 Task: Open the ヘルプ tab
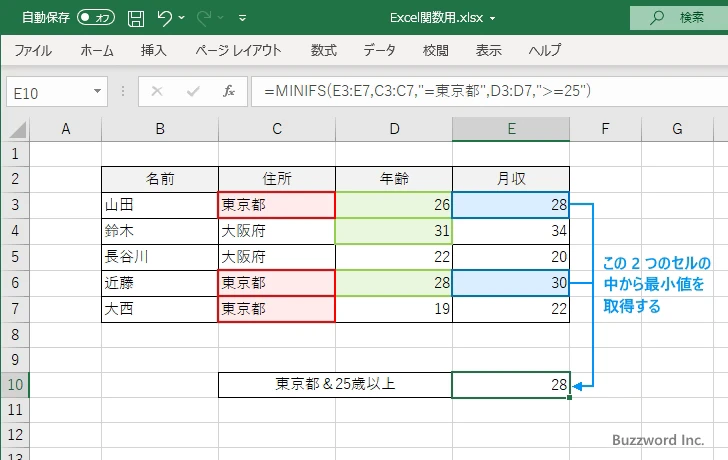[545, 50]
